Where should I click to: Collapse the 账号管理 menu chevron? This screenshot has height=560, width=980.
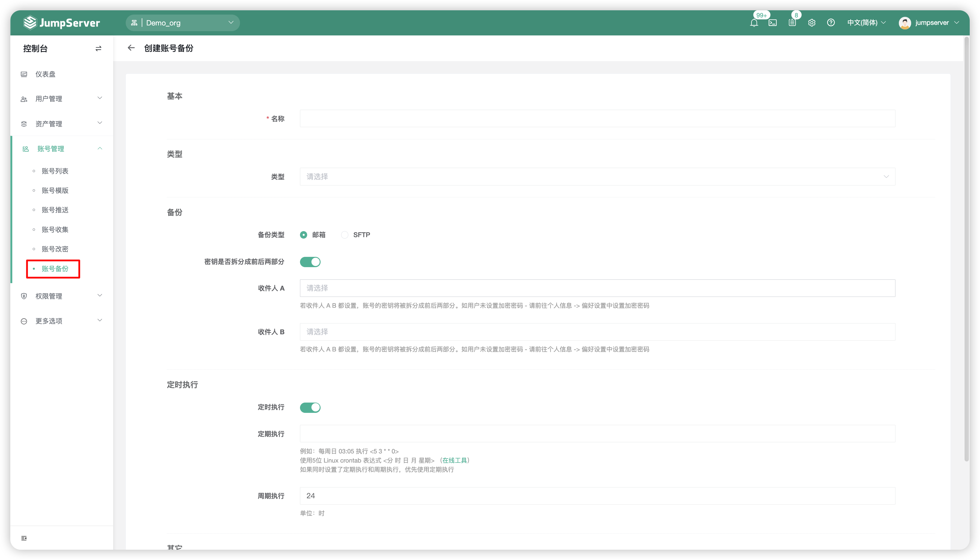click(100, 149)
